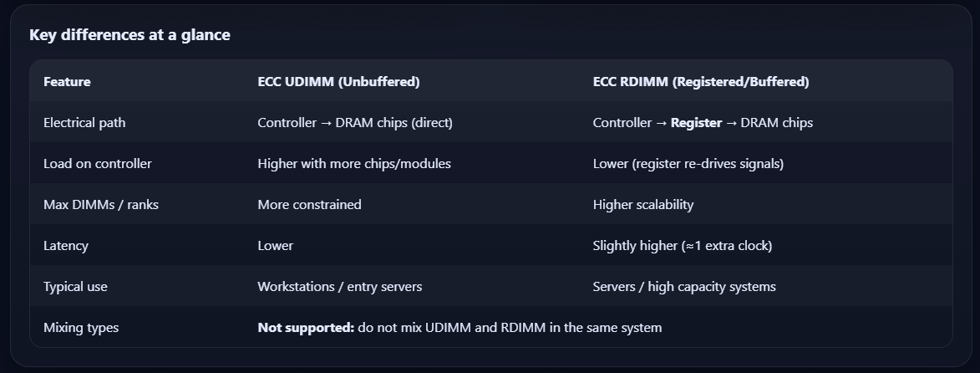The height and width of the screenshot is (373, 980).
Task: Select 'Servers / high capacity systems' cell
Action: [683, 287]
